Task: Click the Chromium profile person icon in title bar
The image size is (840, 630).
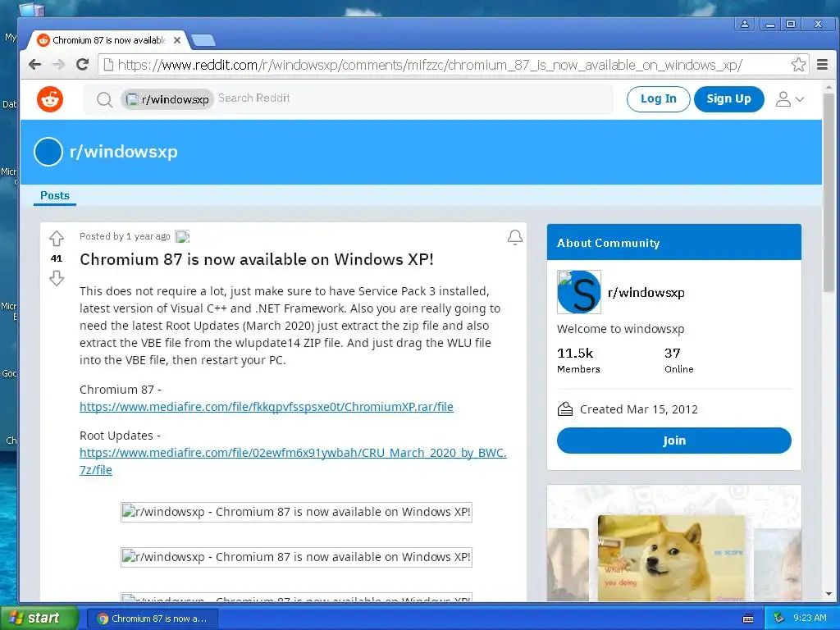Action: point(745,24)
